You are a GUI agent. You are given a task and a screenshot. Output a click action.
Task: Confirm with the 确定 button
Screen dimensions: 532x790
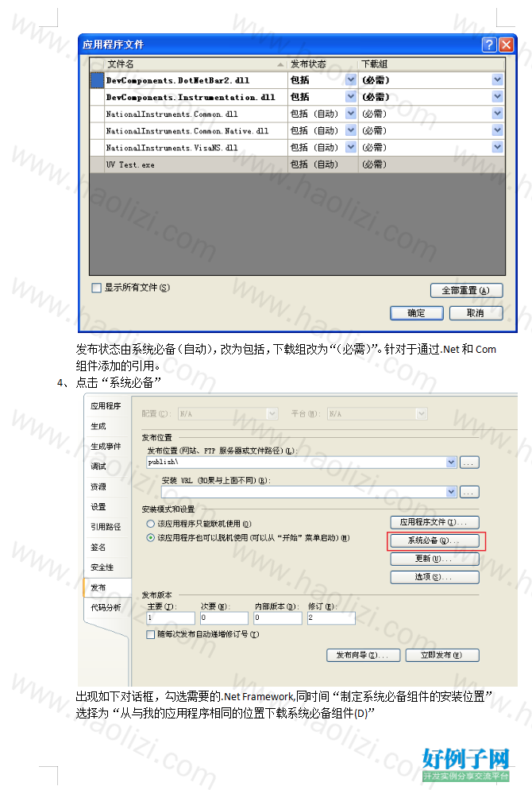click(416, 313)
